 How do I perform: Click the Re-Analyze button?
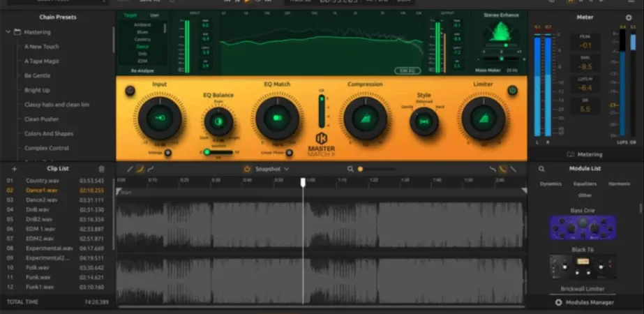coord(142,70)
